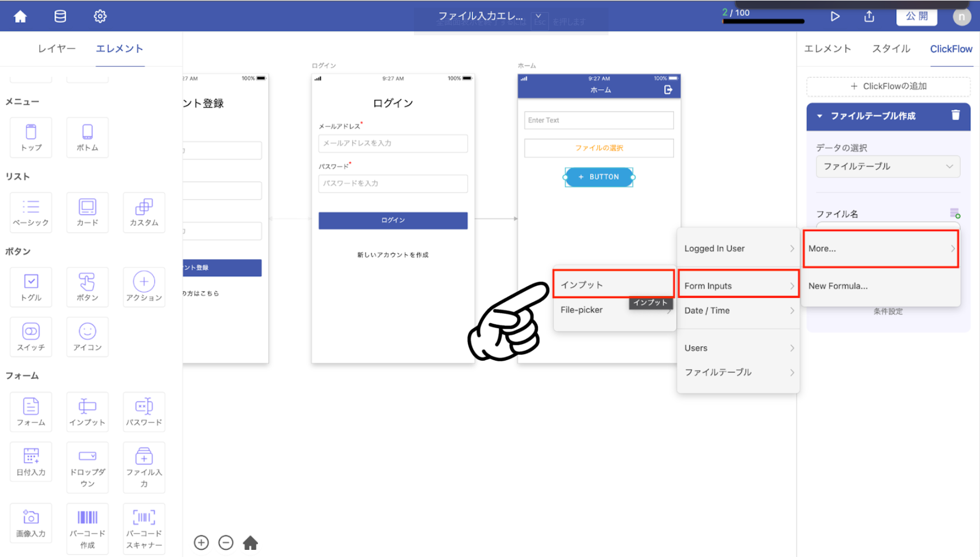Switch to the レイヤー tab
Viewport: 980px width, 557px height.
[x=57, y=49]
